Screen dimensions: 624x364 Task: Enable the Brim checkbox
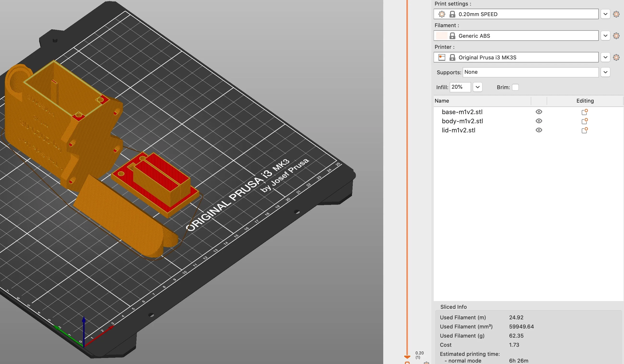516,87
